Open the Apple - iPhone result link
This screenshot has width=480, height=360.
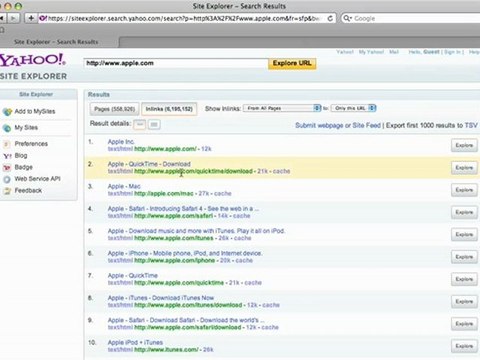pyautogui.click(x=185, y=253)
